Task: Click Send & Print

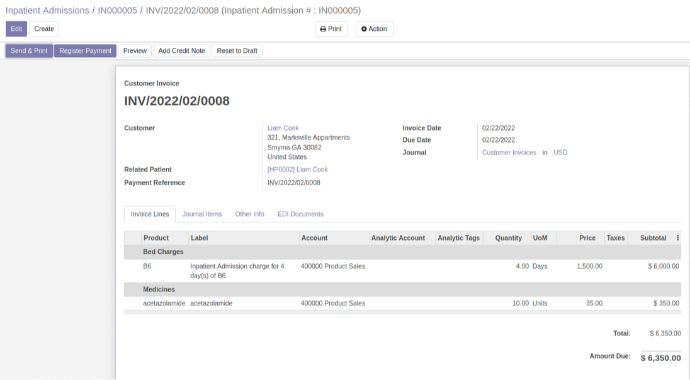Action: tap(29, 51)
